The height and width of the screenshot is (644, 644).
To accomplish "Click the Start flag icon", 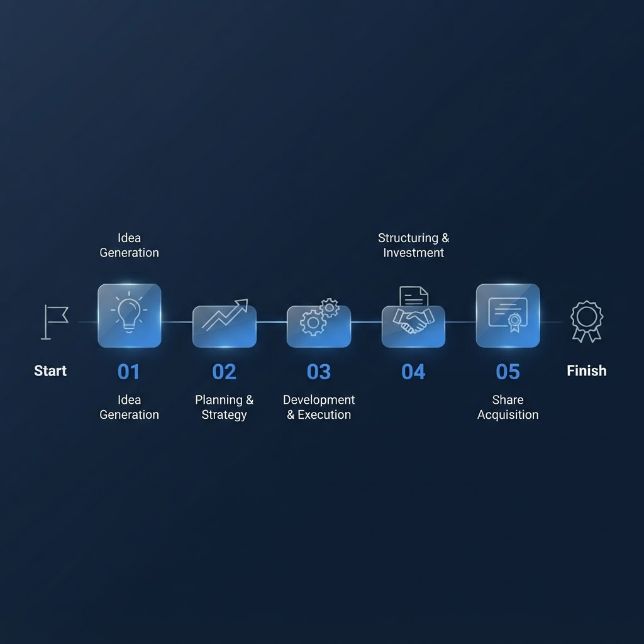I will coord(55,322).
